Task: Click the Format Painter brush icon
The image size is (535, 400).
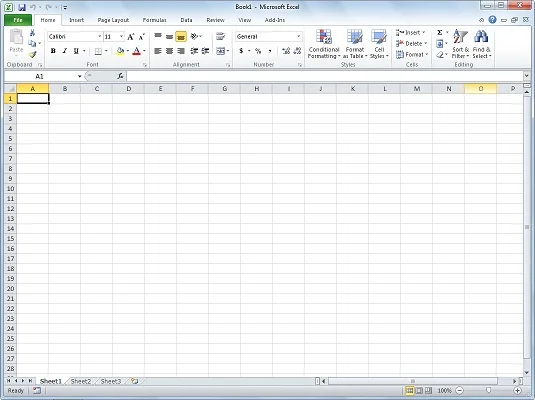Action: pyautogui.click(x=32, y=55)
